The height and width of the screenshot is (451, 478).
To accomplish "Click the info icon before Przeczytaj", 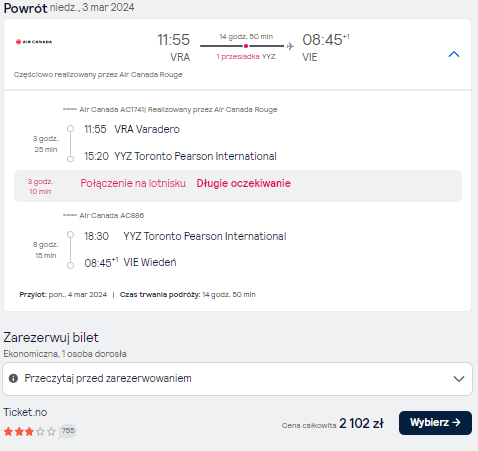I will click(x=13, y=379).
